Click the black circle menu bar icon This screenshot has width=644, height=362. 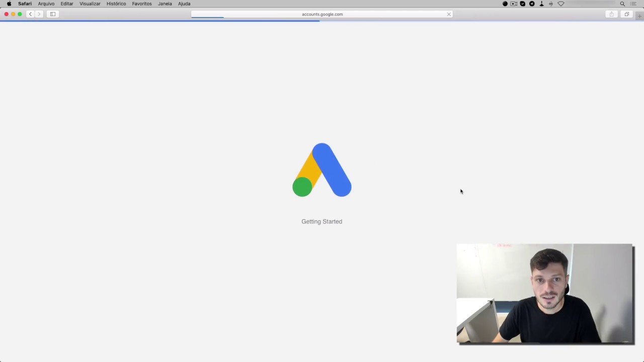505,4
